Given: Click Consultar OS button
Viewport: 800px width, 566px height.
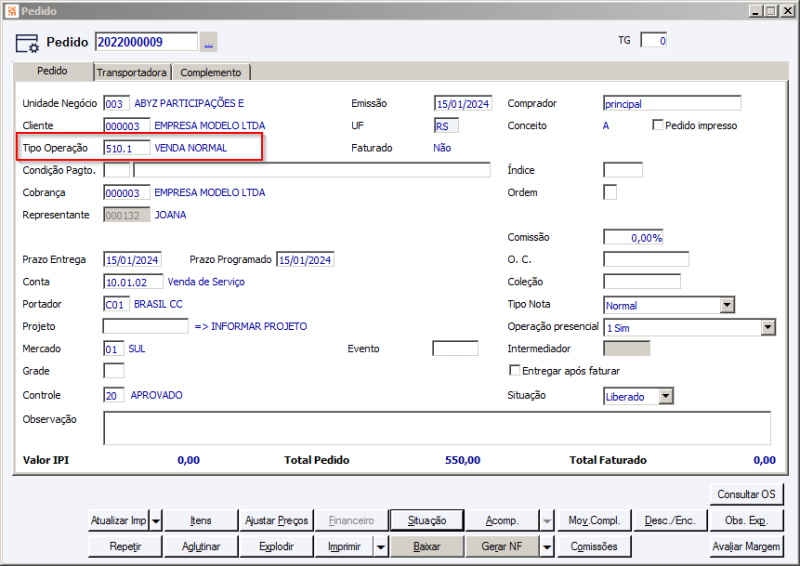Looking at the screenshot, I should point(746,495).
